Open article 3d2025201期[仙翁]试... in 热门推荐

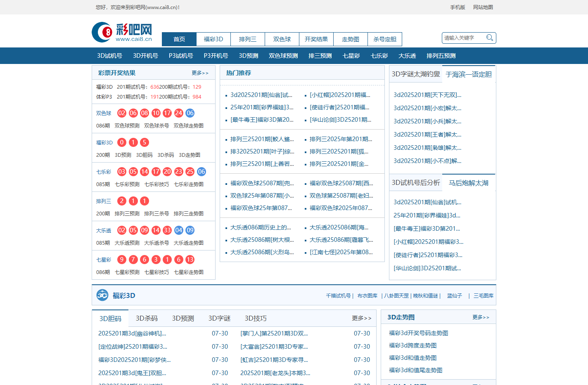coord(261,95)
